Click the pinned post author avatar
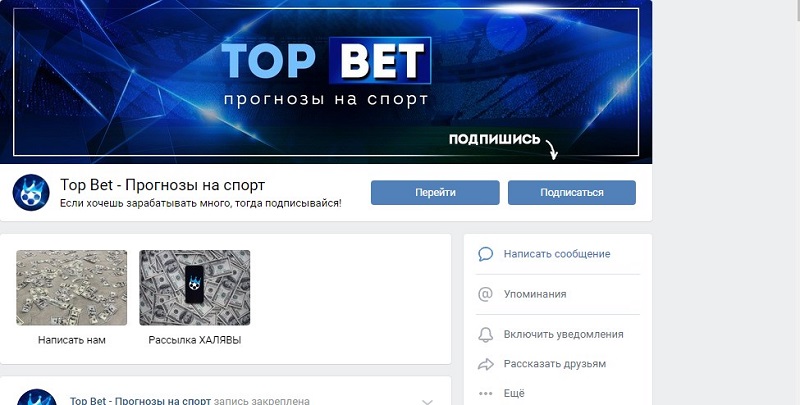Image resolution: width=800 pixels, height=405 pixels. [36, 398]
